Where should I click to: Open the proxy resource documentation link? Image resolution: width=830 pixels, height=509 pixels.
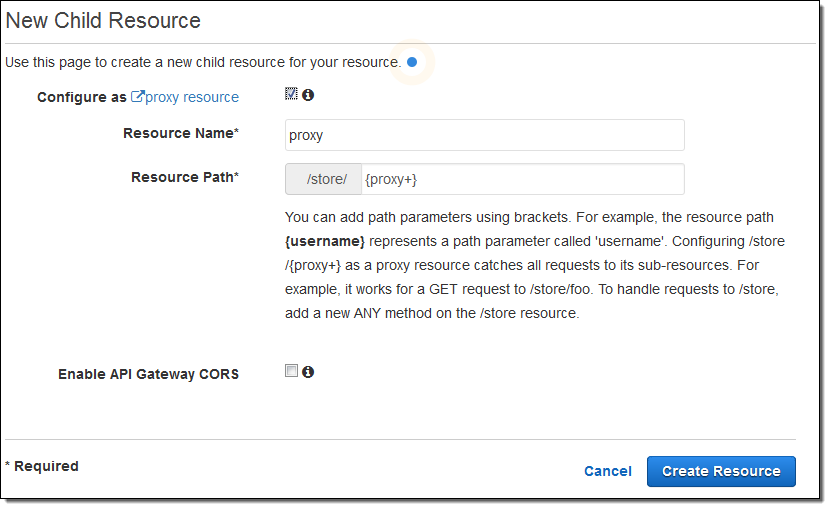[x=192, y=97]
